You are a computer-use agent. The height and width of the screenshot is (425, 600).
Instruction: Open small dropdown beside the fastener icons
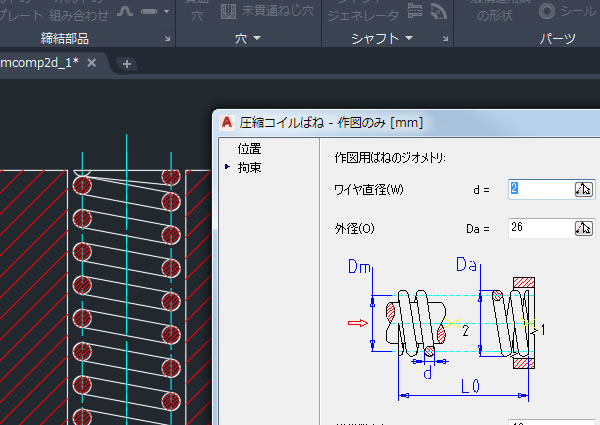pyautogui.click(x=166, y=11)
